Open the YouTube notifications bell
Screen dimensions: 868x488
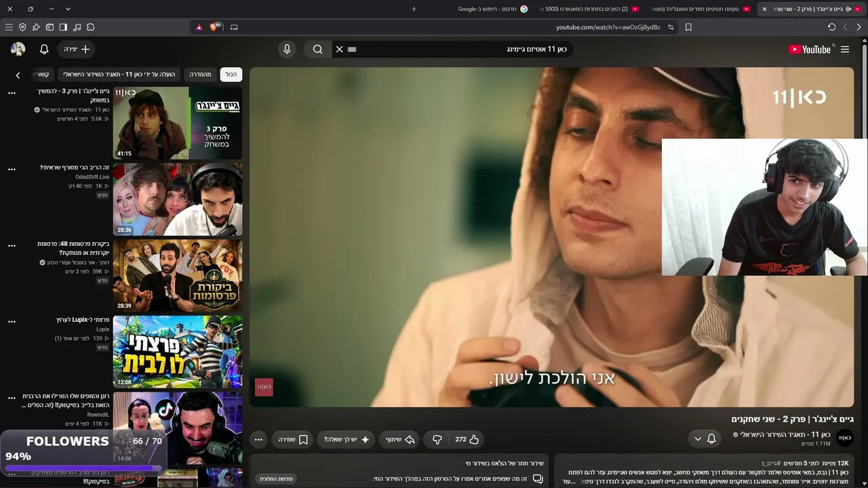click(44, 49)
